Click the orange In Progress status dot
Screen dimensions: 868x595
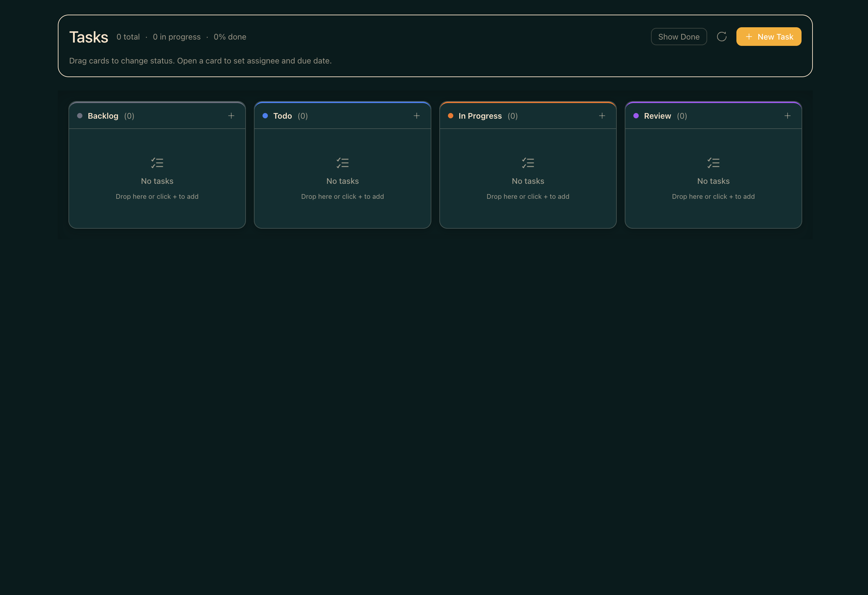450,116
